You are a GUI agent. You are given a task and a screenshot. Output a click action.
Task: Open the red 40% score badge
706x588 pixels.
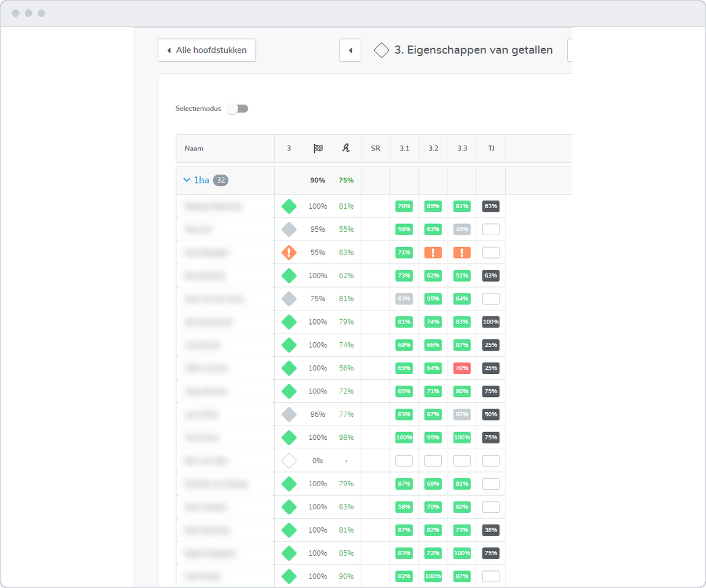462,368
